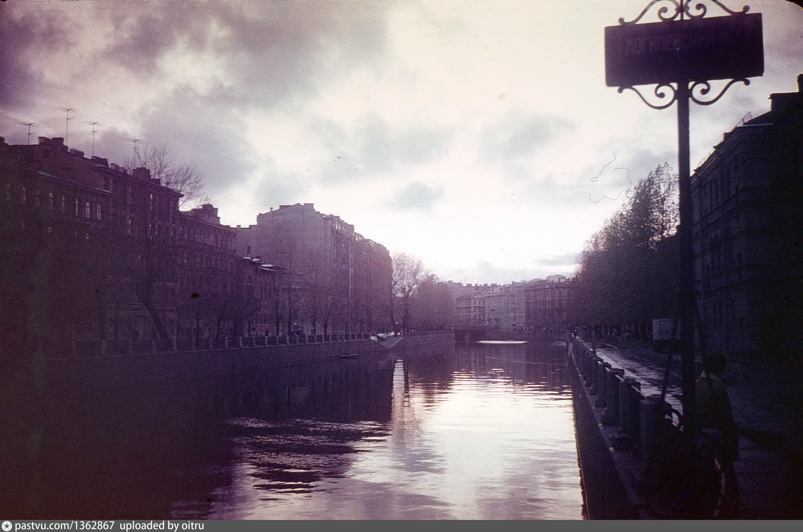803x532 pixels.
Task: Click the dark street name signboard
Action: tap(684, 50)
